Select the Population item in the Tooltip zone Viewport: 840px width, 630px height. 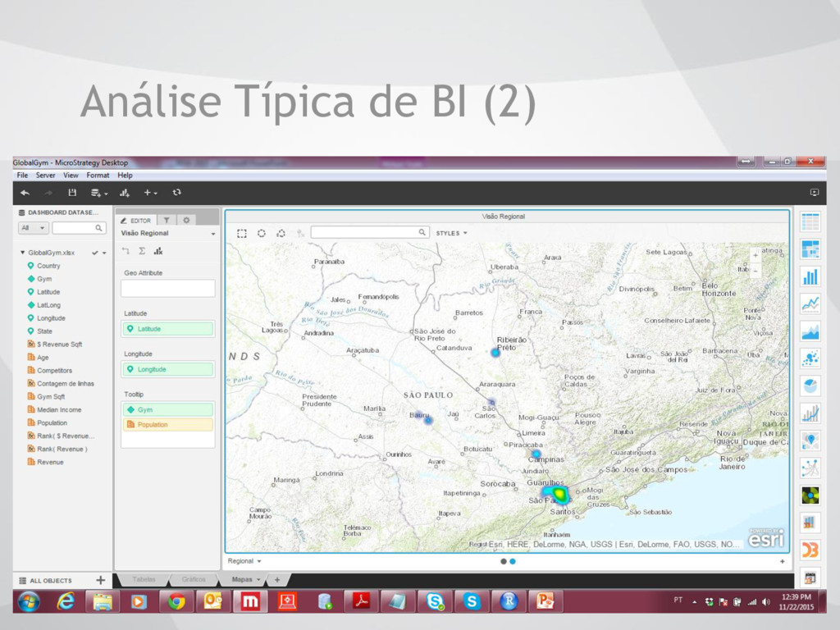(167, 425)
